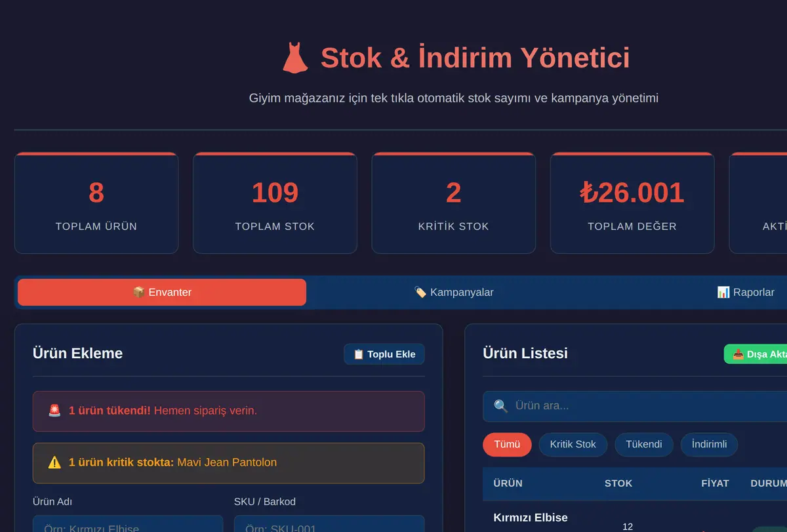Click the magnifier icon in search box
Viewport: 787px width, 532px height.
pyautogui.click(x=501, y=406)
